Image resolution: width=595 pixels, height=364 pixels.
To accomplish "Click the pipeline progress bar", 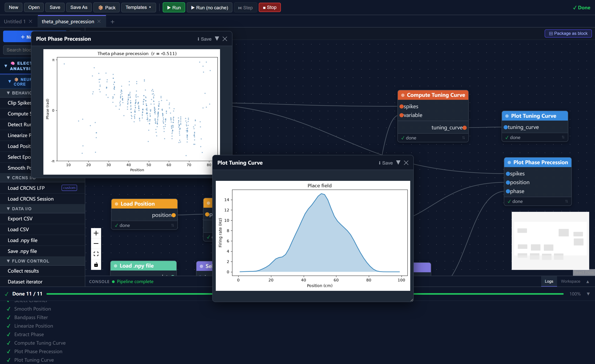I will [305, 294].
